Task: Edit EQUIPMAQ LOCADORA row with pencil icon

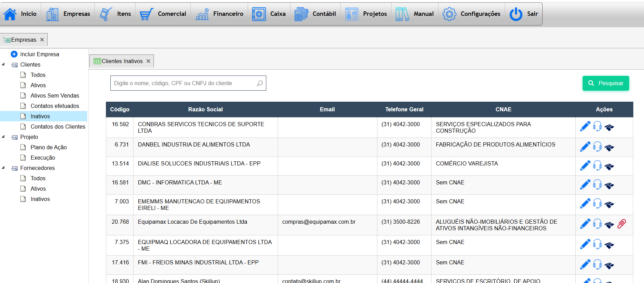Action: point(585,244)
